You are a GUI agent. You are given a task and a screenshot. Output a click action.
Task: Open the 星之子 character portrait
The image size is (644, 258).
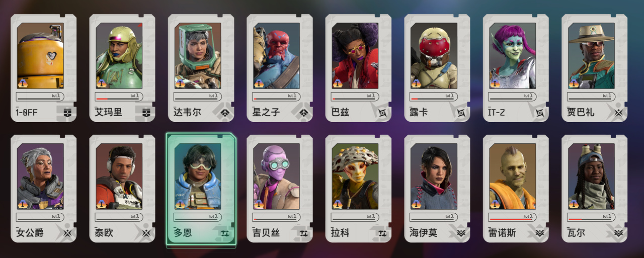276,55
